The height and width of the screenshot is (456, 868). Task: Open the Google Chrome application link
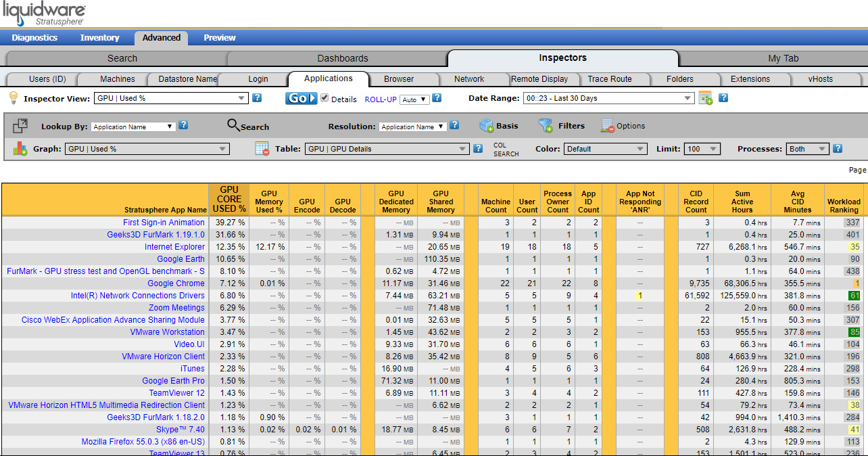(176, 283)
